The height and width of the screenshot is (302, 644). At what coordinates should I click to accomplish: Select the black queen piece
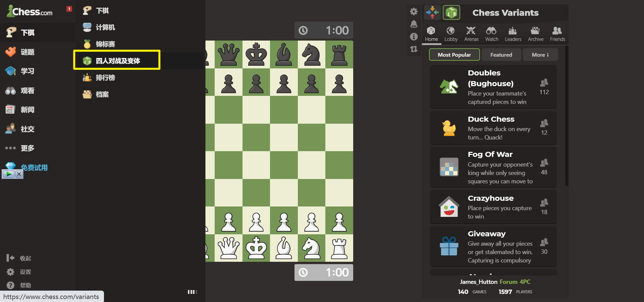point(229,54)
